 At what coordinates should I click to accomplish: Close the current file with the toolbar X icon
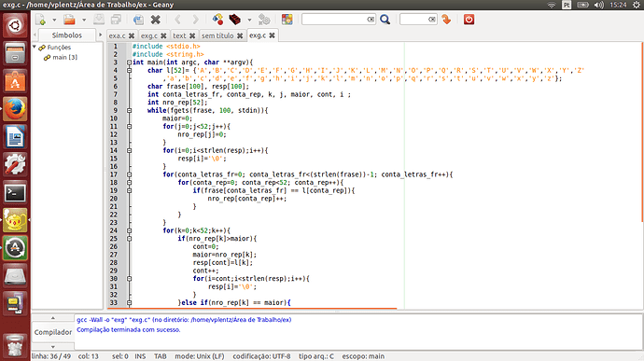(156, 20)
